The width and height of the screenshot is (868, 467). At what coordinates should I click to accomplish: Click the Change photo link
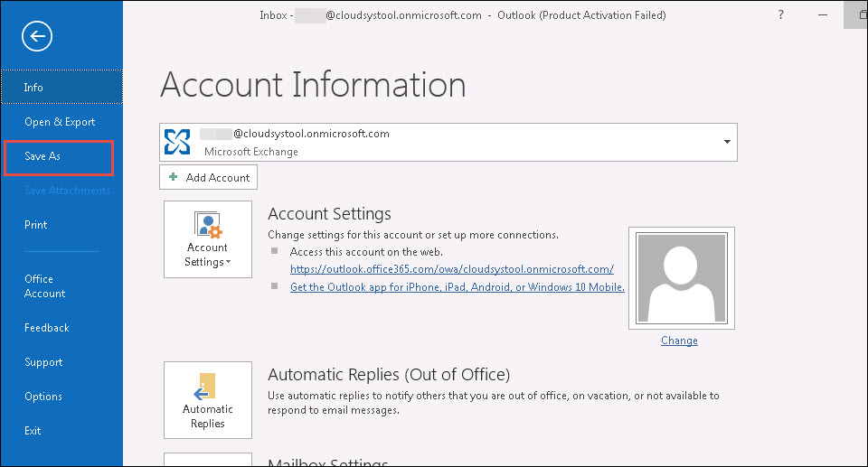pyautogui.click(x=679, y=341)
